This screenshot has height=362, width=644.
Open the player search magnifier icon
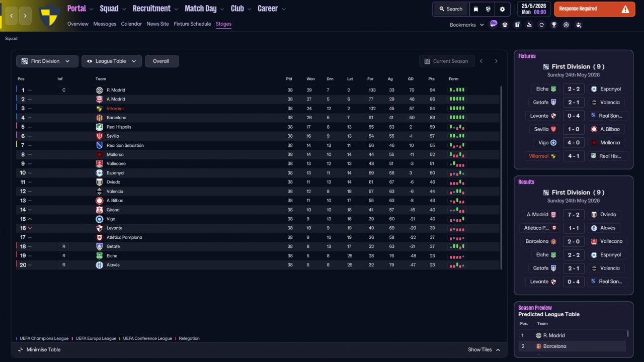pos(529,25)
